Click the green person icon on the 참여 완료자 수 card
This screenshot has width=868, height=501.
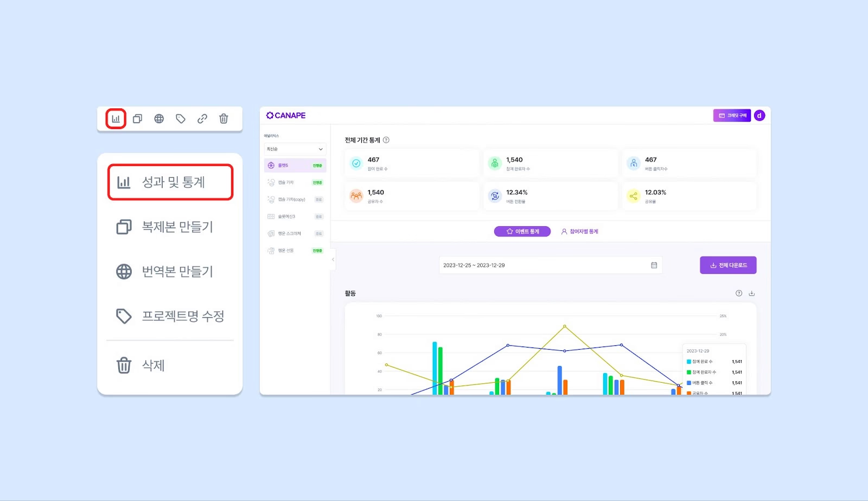point(495,163)
